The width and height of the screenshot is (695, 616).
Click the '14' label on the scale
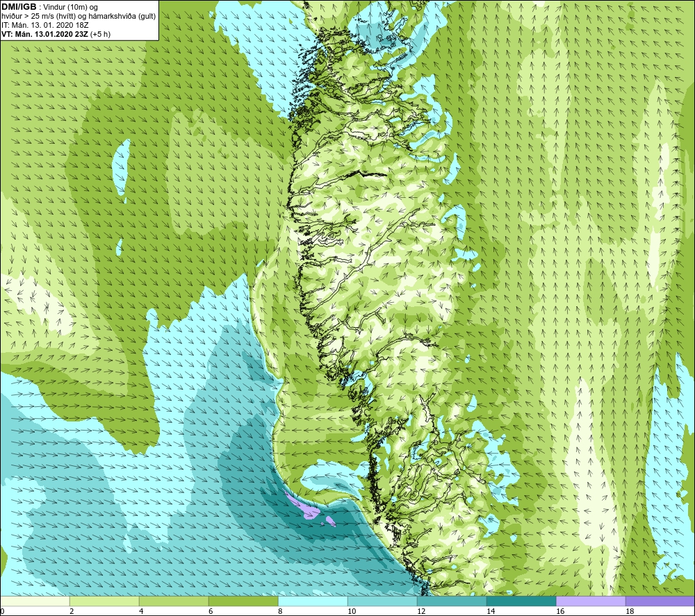tap(491, 611)
